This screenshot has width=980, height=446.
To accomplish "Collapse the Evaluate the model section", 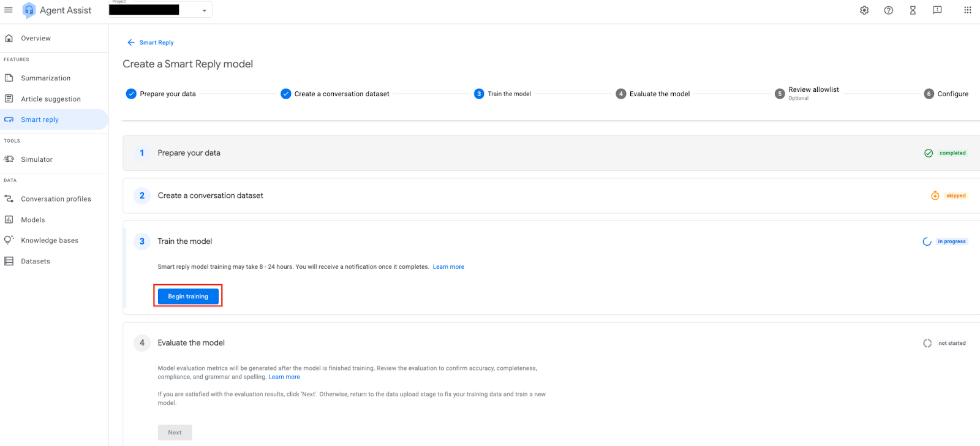I will (x=551, y=343).
